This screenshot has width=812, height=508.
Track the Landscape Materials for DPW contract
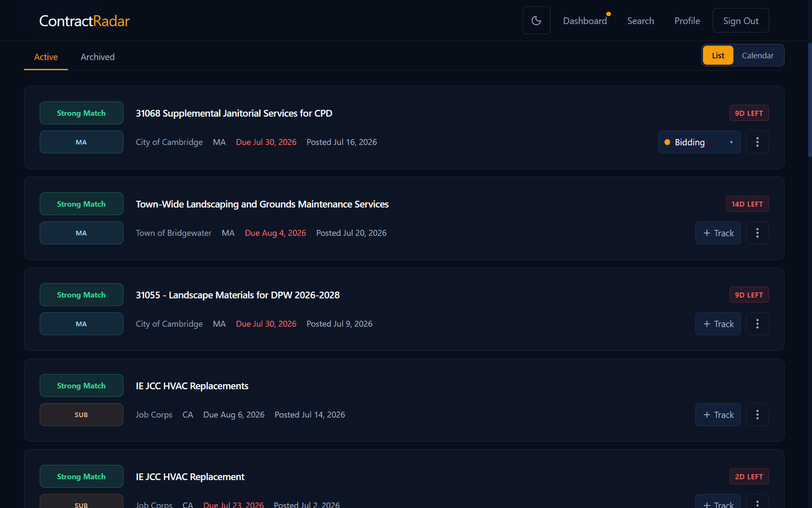(718, 324)
